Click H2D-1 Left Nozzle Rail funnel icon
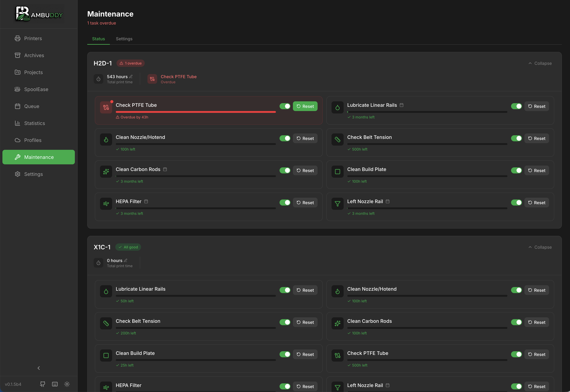Screen dimensions: 570x392 (x=338, y=204)
